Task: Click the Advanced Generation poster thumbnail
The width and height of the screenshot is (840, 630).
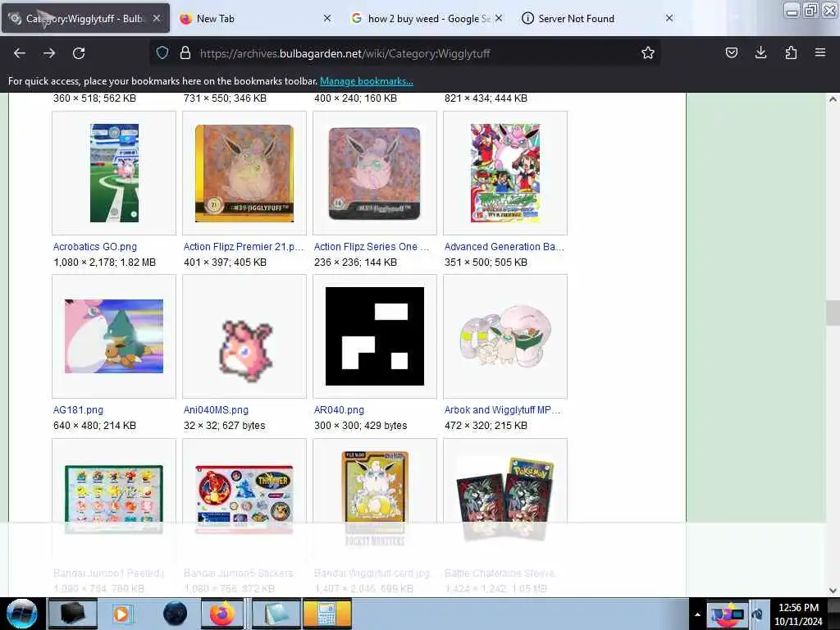Action: 505,173
